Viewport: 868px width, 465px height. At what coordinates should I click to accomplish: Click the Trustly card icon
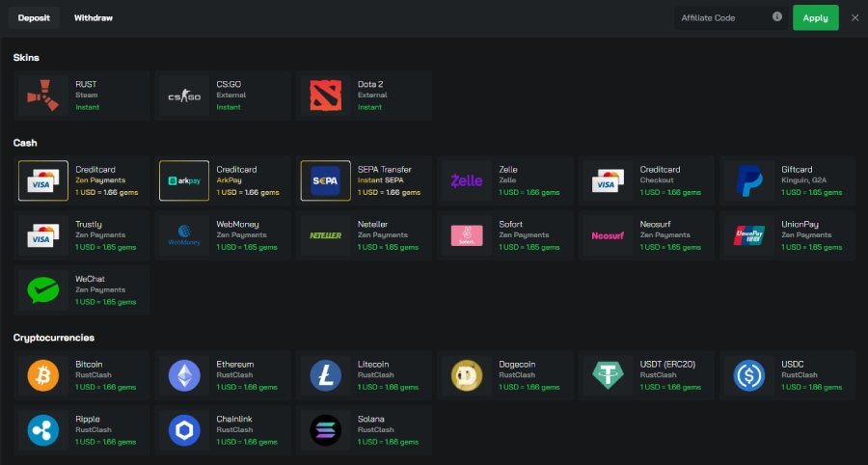tap(43, 235)
